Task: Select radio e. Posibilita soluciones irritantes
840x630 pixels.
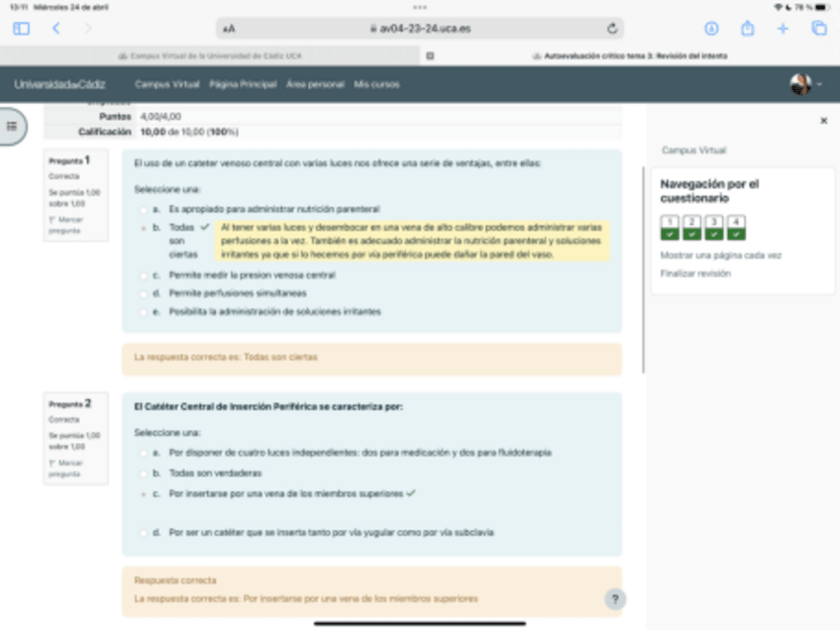Action: (143, 312)
